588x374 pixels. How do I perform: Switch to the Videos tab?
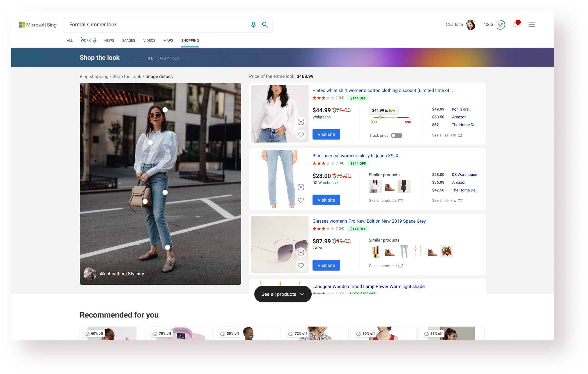tap(149, 40)
